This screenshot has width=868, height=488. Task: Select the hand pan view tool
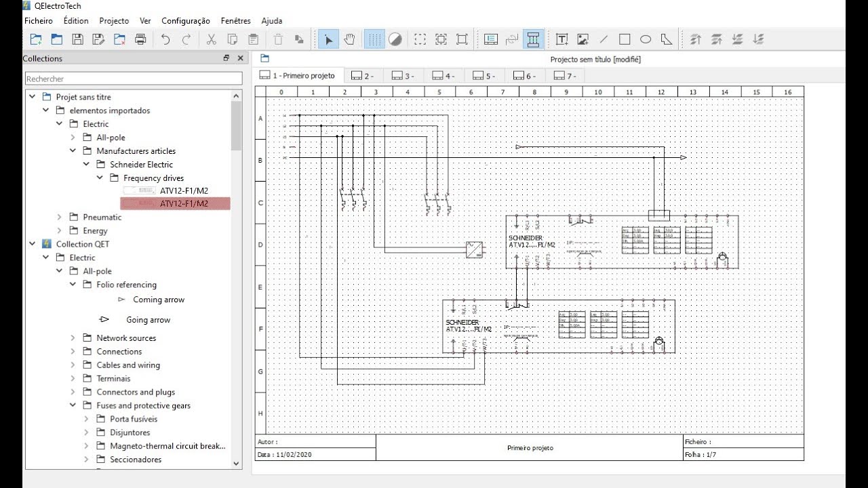[x=349, y=39]
